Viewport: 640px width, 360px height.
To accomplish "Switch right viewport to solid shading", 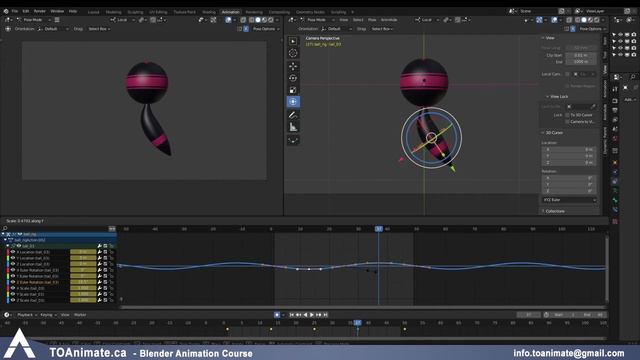I will pyautogui.click(x=584, y=20).
